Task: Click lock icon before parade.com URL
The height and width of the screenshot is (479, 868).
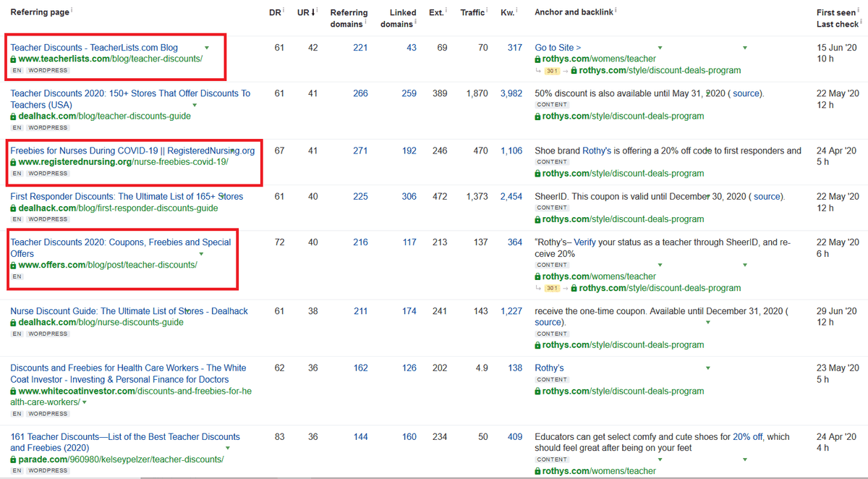Action: tap(13, 459)
